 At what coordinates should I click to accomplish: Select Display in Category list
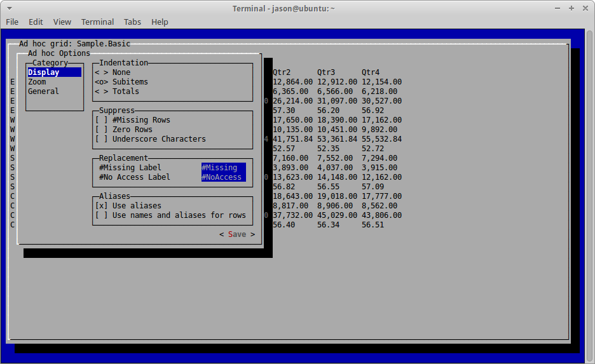[x=54, y=72]
